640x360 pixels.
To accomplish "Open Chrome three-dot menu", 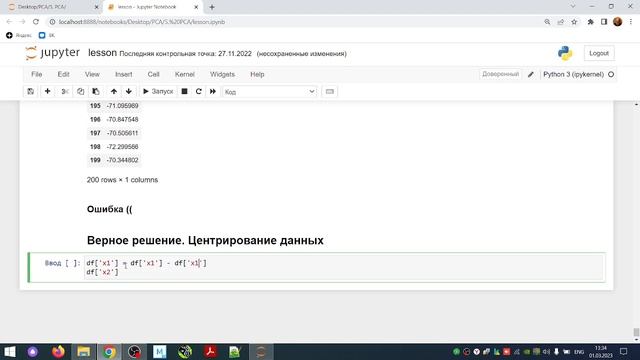I will (x=631, y=22).
